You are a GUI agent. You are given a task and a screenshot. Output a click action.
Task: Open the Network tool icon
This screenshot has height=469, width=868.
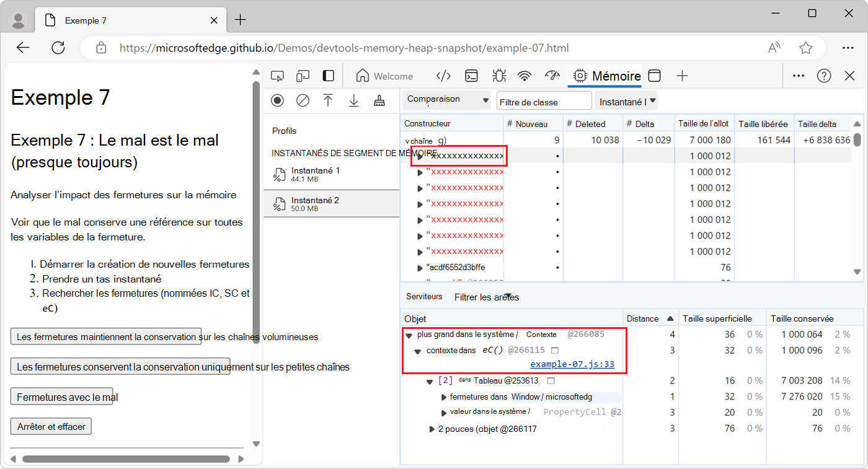[525, 76]
